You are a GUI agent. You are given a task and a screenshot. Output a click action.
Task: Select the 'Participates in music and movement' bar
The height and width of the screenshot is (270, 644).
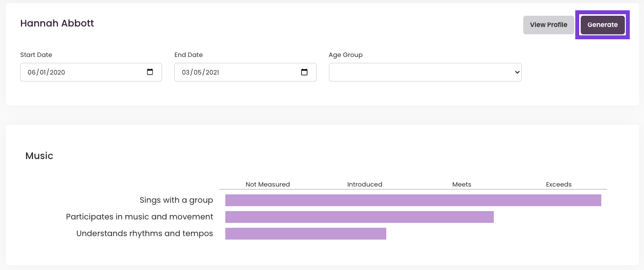click(x=359, y=217)
